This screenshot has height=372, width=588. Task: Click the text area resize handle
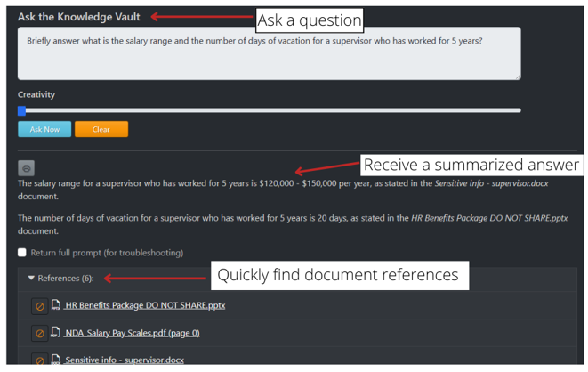517,77
